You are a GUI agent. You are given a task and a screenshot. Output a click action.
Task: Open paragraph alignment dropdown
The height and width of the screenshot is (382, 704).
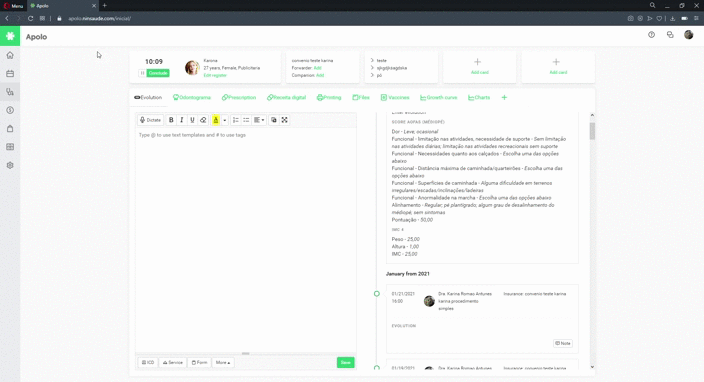coord(259,120)
